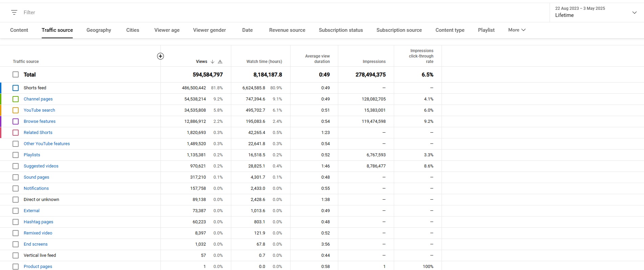Sort by the Views column header
The image size is (644, 270).
(x=201, y=62)
